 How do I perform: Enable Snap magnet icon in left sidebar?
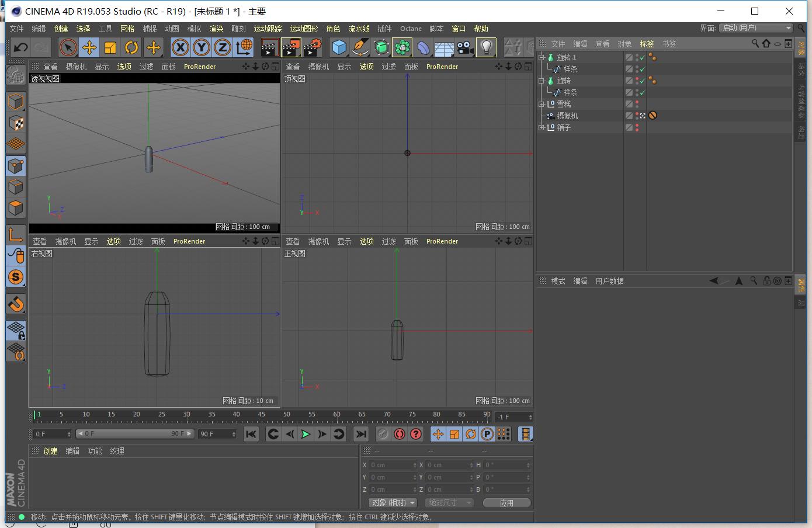click(16, 304)
